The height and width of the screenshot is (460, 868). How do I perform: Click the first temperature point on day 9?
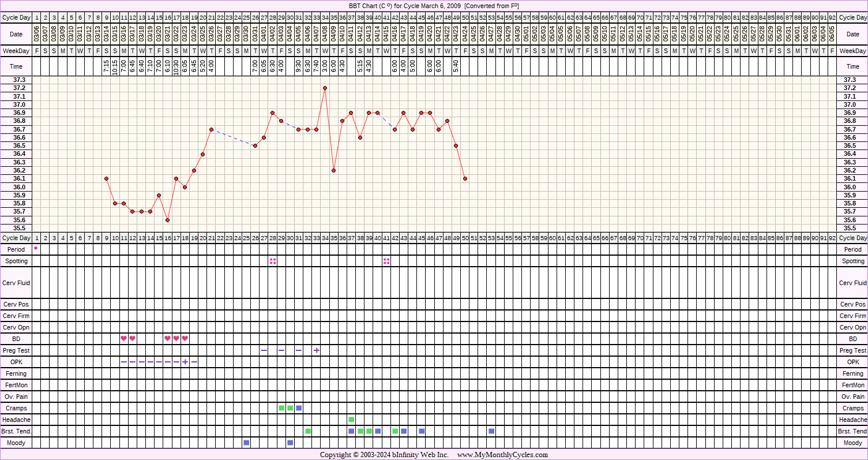(106, 178)
